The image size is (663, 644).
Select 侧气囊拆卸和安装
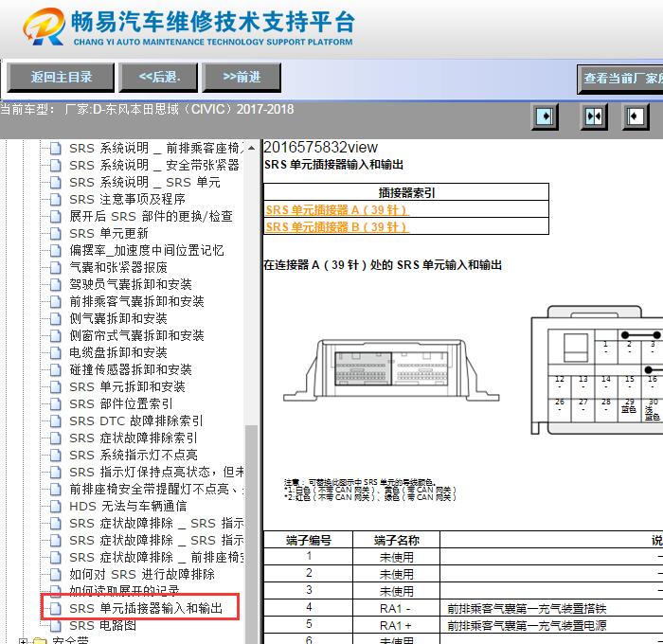(118, 318)
